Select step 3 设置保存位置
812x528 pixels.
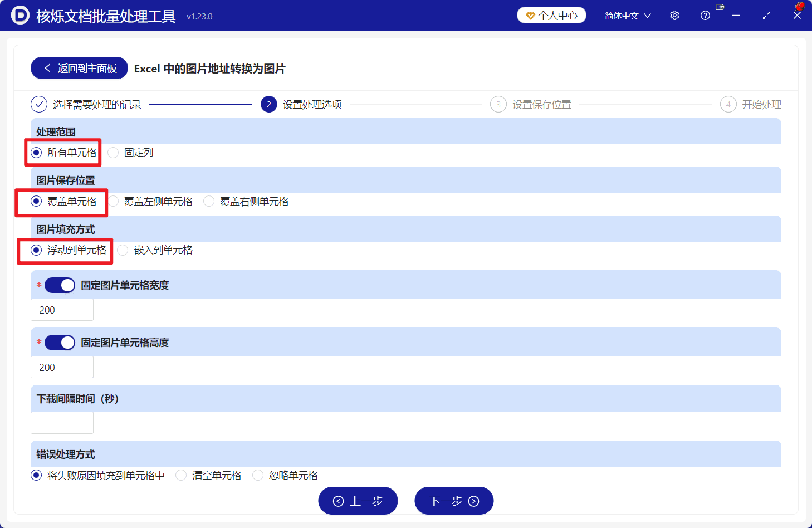click(x=531, y=104)
